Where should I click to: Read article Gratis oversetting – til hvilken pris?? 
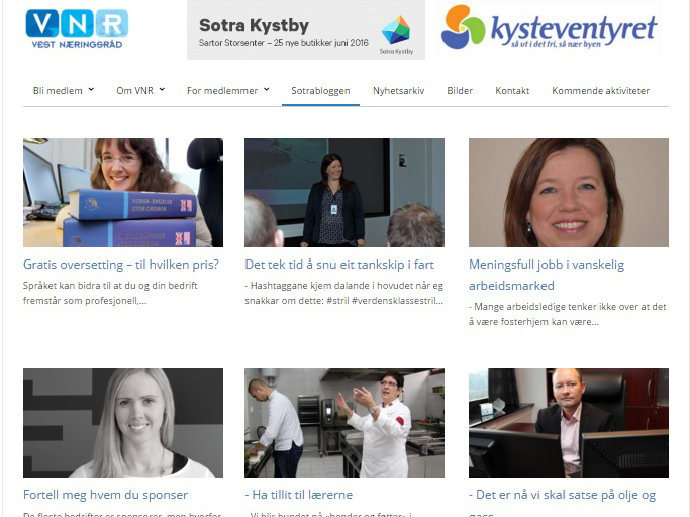point(121,265)
